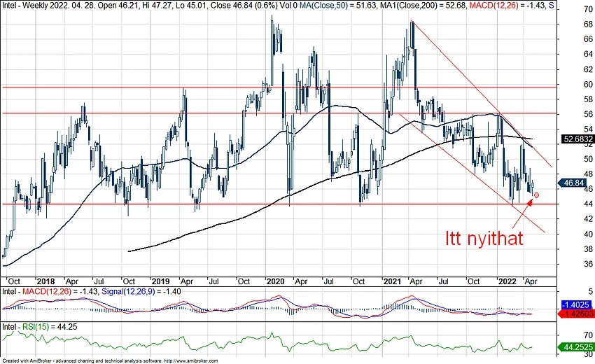595x364 pixels.
Task: Click the 68 value on the price axis
Action: coord(588,24)
